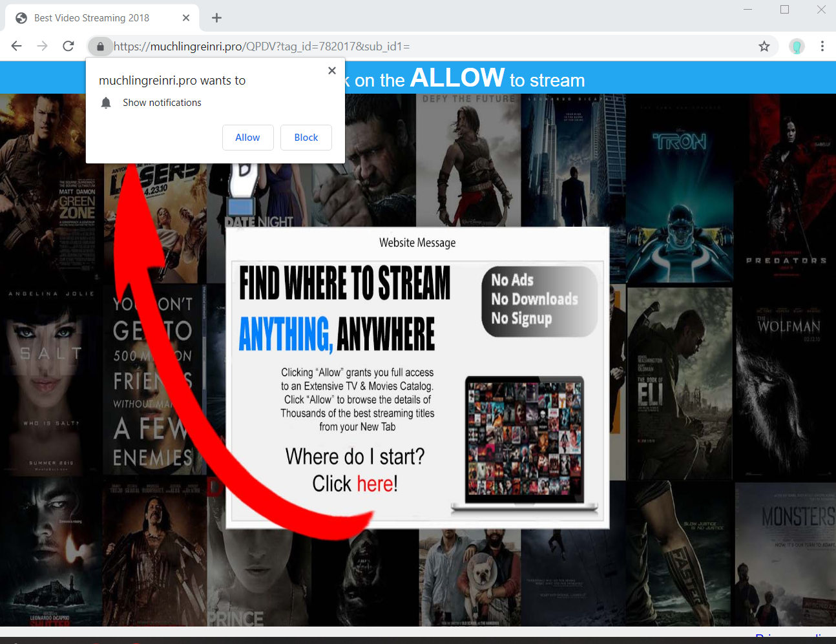Click the Predators movie poster
Viewport: 836px width, 644px height.
pos(786,187)
